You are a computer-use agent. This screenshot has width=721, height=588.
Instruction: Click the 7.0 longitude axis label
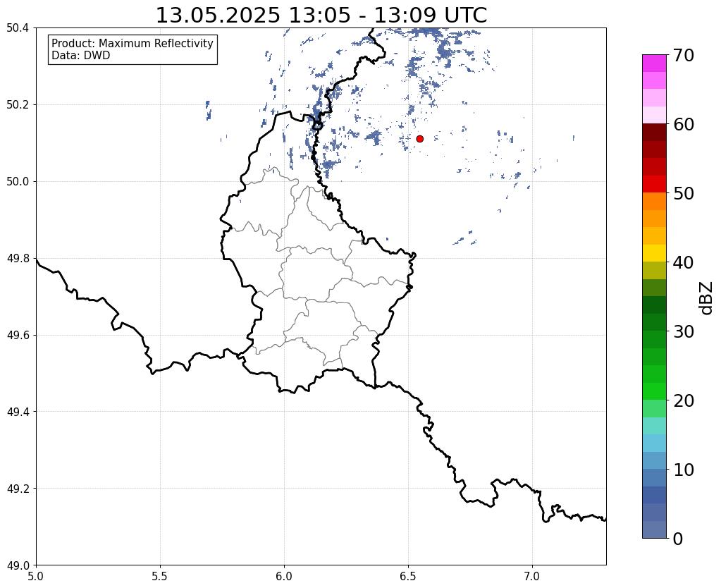(533, 576)
